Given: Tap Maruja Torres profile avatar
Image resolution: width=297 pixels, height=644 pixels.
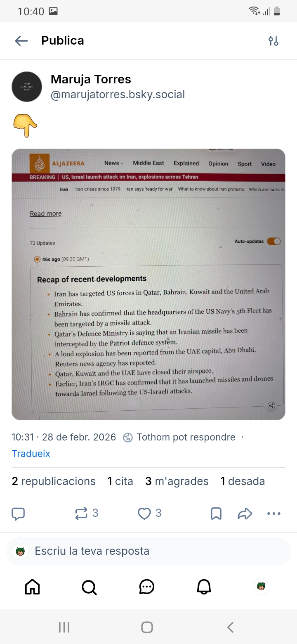Looking at the screenshot, I should (x=27, y=87).
